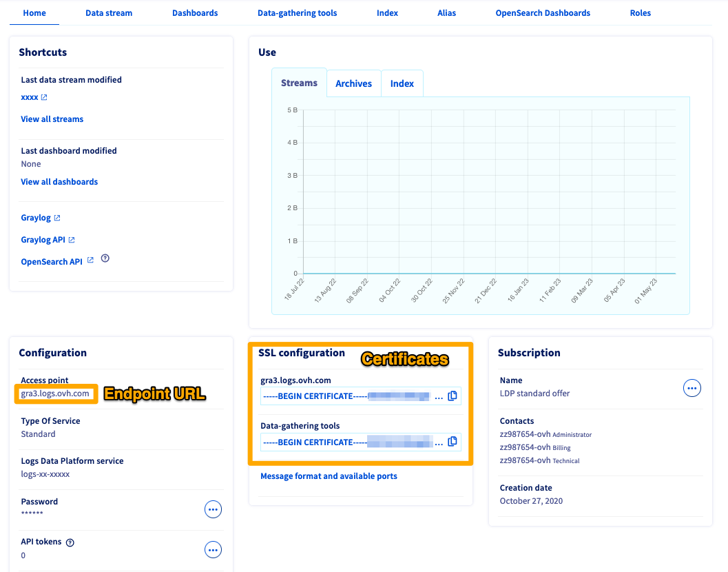The width and height of the screenshot is (728, 572).
Task: Open OpenSearch Dashboards from the navigation
Action: click(x=543, y=12)
